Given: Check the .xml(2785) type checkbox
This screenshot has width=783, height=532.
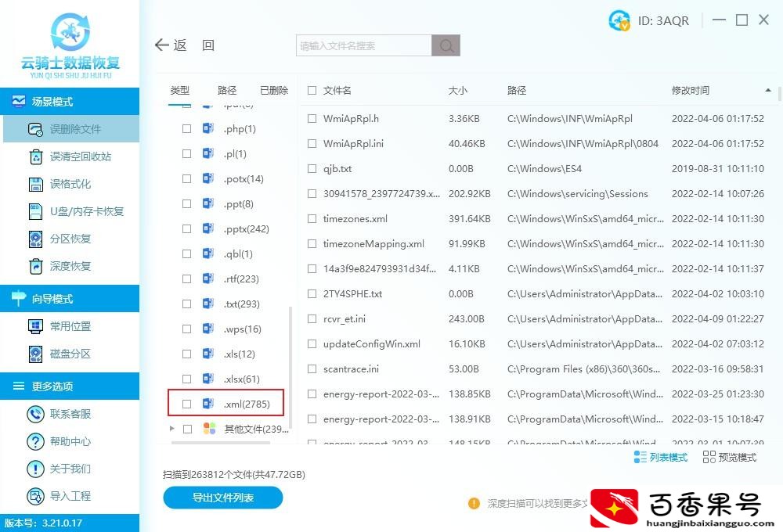Looking at the screenshot, I should [187, 404].
